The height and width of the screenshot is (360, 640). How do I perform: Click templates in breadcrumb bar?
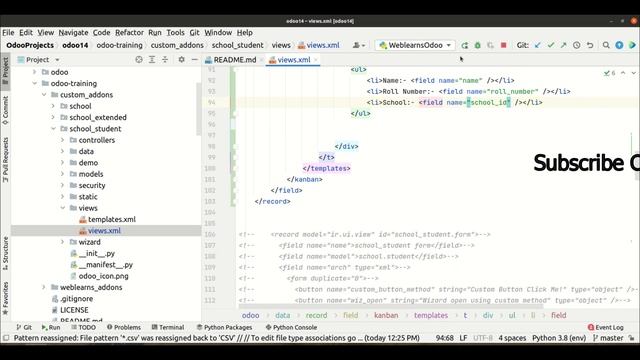(431, 316)
